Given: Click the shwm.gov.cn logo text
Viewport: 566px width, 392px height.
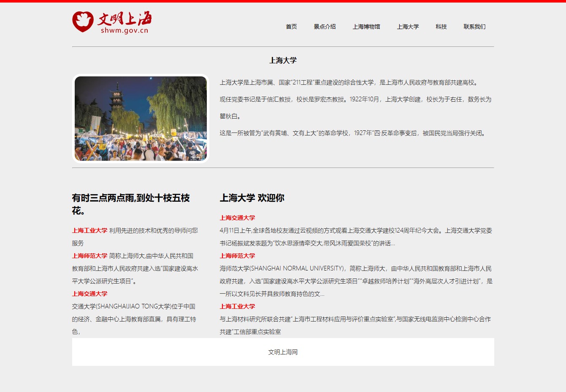Looking at the screenshot, I should pyautogui.click(x=125, y=30).
